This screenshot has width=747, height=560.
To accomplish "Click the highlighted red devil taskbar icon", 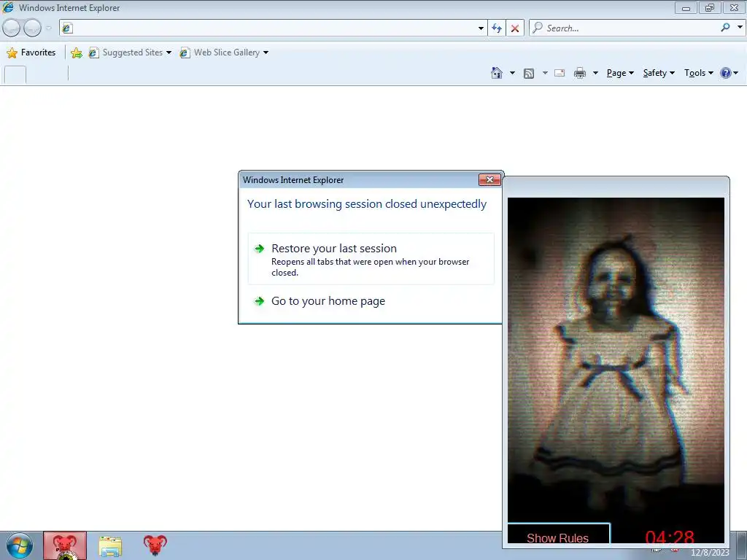I will tap(65, 546).
